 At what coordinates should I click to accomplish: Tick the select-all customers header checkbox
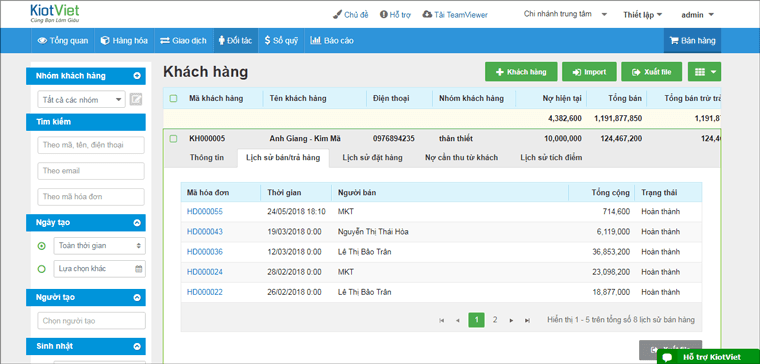point(173,99)
